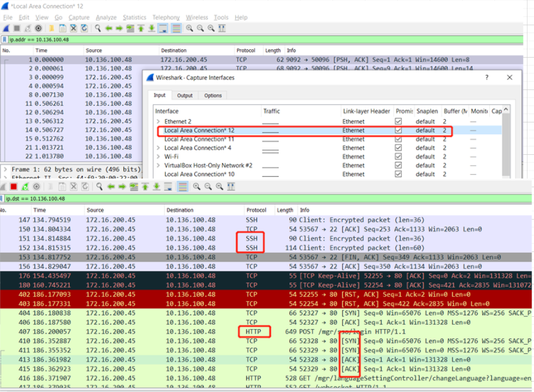Go forward using the lower toolbar's right arrow
Image resolution: width=534 pixels, height=392 pixels.
pyautogui.click(x=122, y=187)
